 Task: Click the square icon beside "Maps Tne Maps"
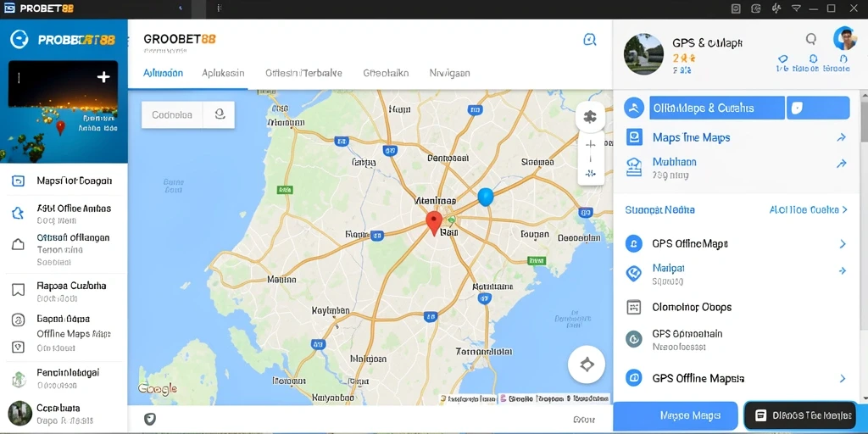pyautogui.click(x=634, y=137)
